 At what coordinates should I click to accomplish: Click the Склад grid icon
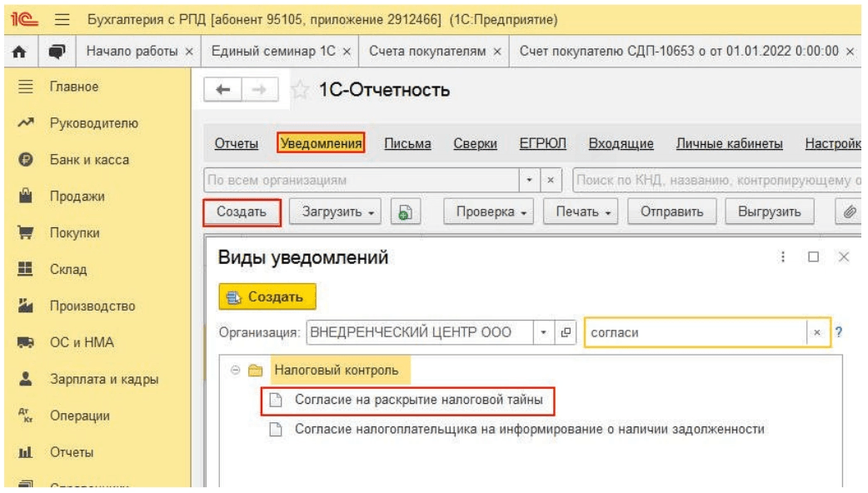click(x=26, y=269)
